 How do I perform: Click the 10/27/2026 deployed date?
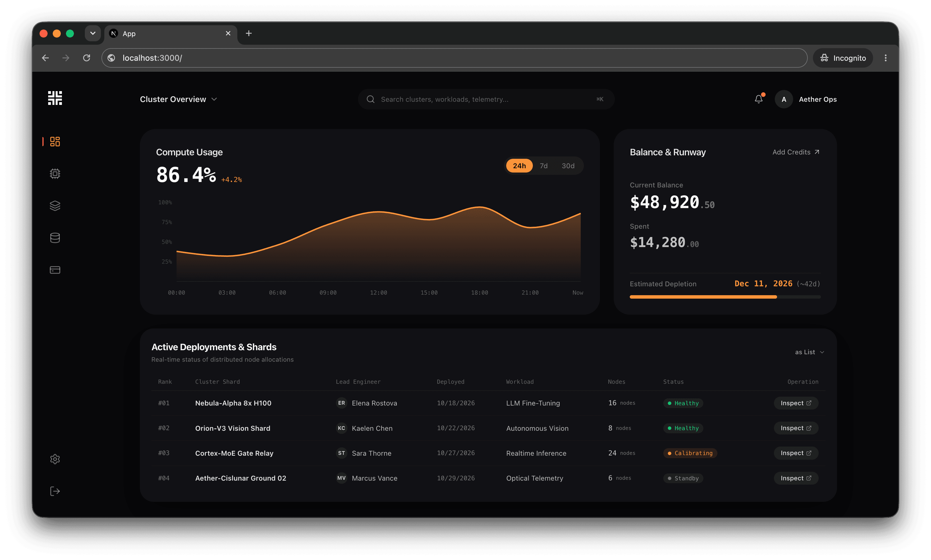click(x=455, y=453)
